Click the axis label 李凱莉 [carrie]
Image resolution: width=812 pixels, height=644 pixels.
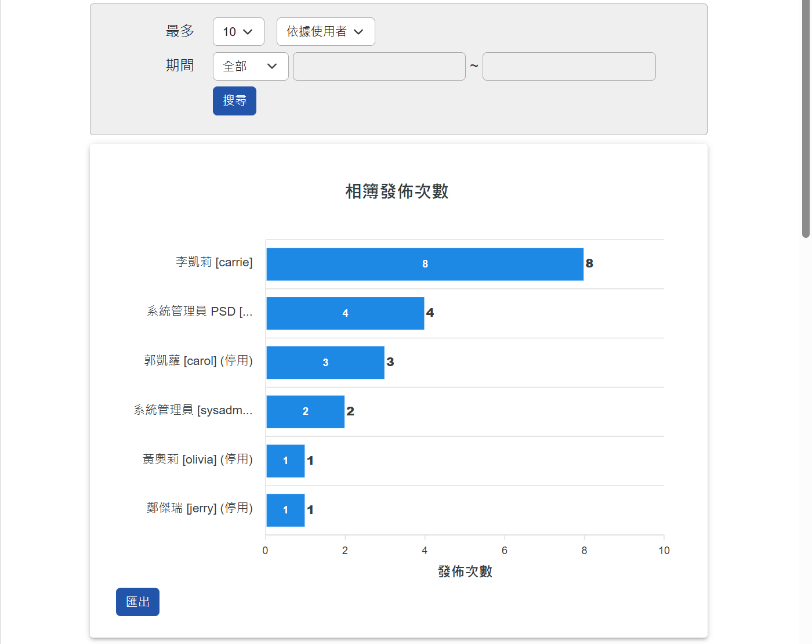tap(214, 262)
